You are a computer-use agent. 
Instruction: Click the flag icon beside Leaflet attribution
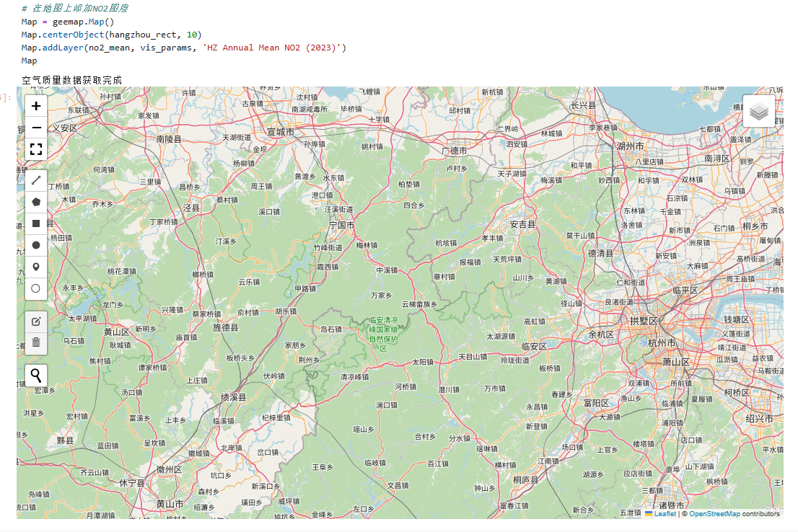pos(648,514)
